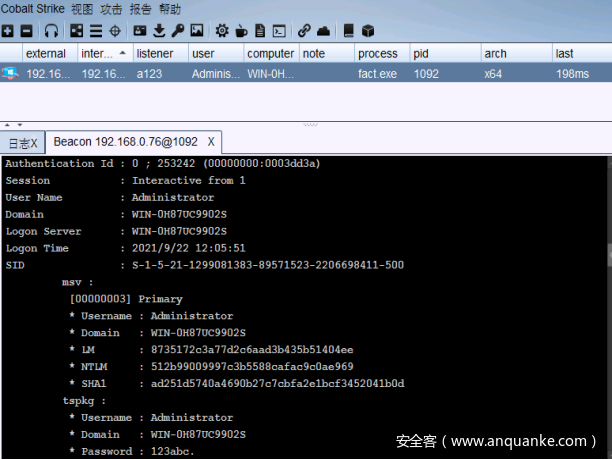
Task: Click the cloud manage web server icon
Action: [323, 30]
